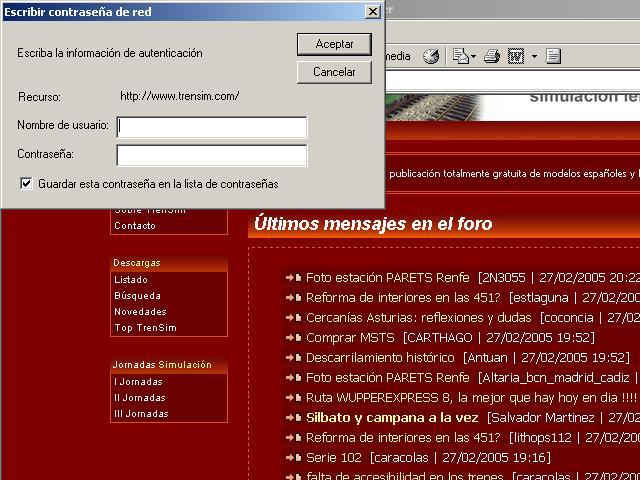The height and width of the screenshot is (480, 640).
Task: Click the Contraseña password field
Action: [212, 155]
